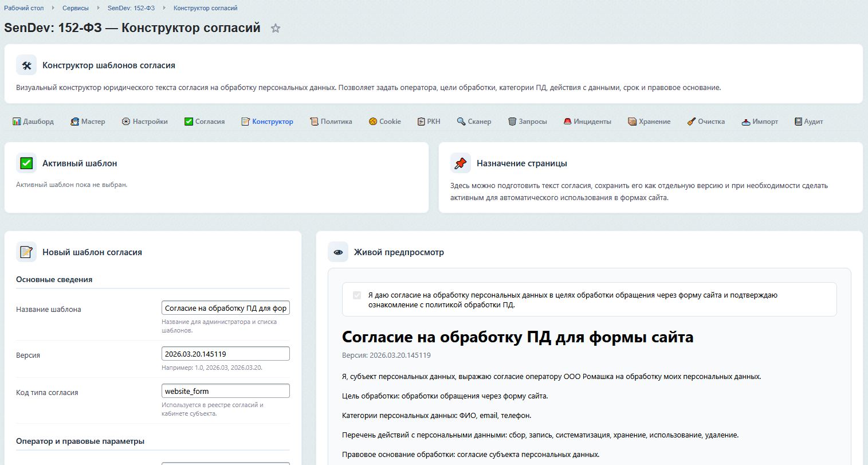Open the Дашборд section icon

pos(15,121)
